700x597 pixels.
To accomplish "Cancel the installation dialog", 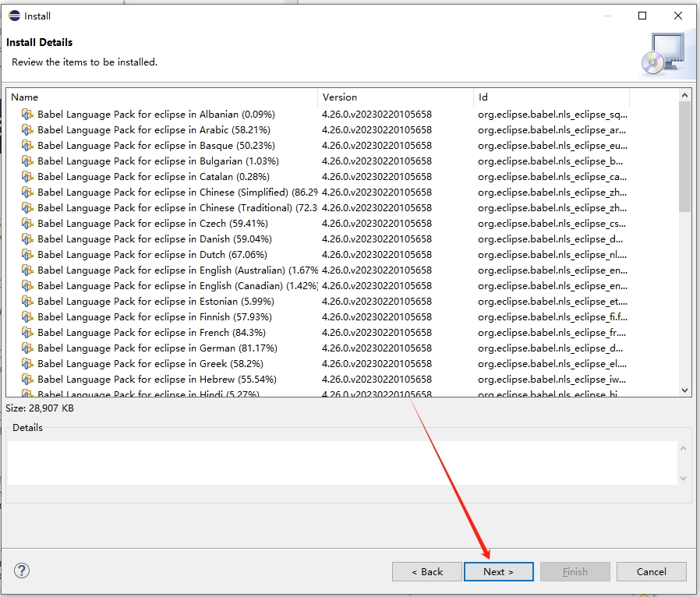I will pyautogui.click(x=652, y=571).
